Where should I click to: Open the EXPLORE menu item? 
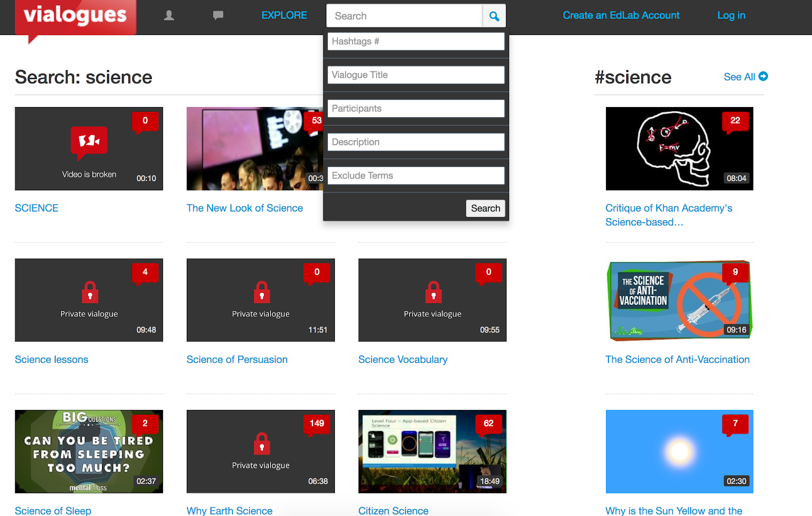(284, 15)
